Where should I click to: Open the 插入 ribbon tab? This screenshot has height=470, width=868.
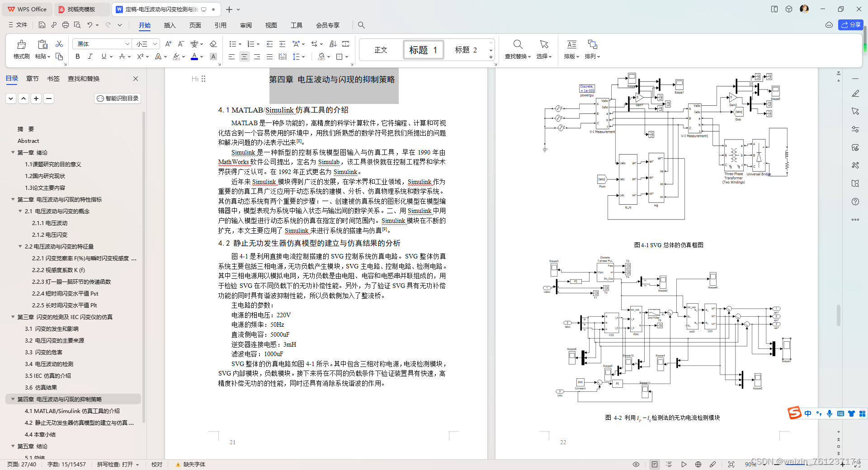pyautogui.click(x=170, y=25)
